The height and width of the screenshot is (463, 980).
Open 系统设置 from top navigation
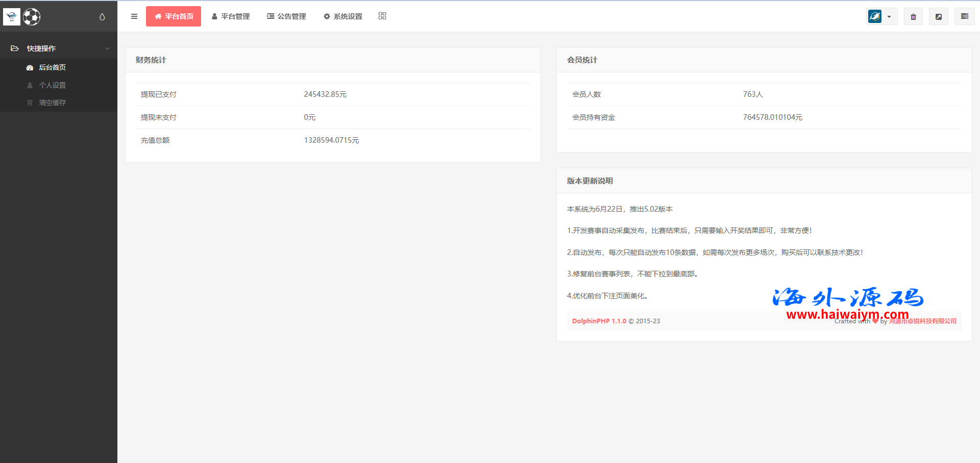coord(343,16)
